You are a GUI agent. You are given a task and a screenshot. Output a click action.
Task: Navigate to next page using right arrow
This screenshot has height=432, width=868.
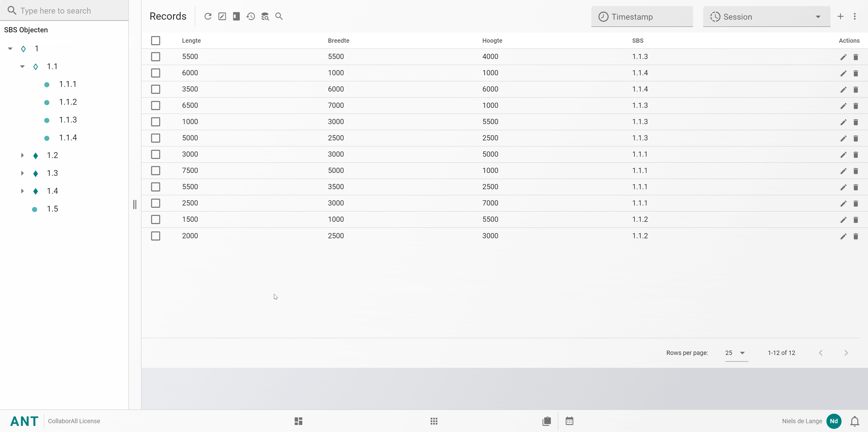coord(846,353)
